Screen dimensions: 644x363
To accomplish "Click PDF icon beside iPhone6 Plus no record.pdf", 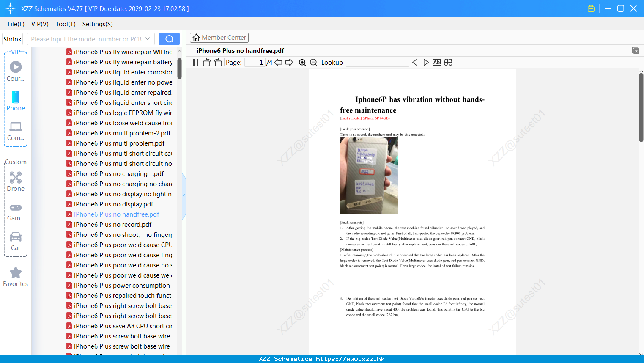I will [69, 225].
